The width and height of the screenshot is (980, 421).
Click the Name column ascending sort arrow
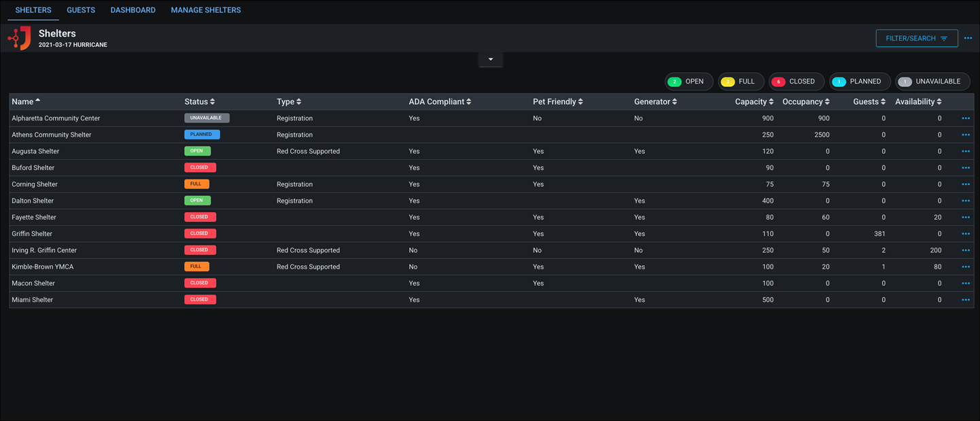(36, 101)
